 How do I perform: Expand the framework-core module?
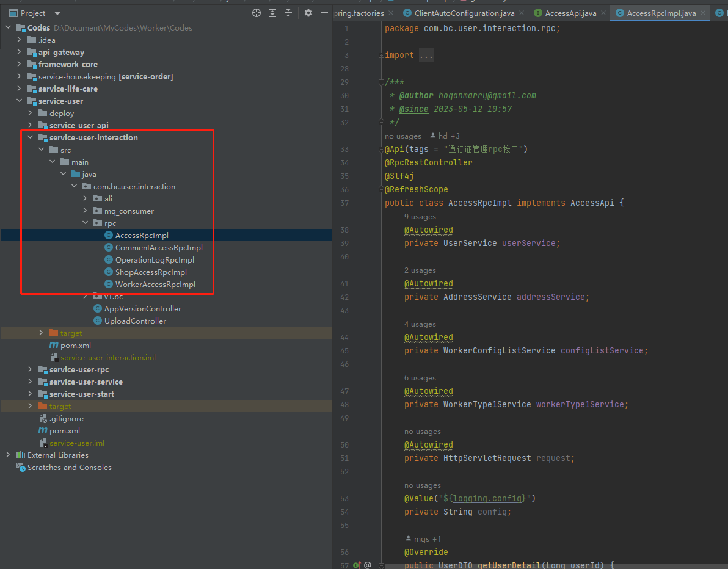pyautogui.click(x=19, y=64)
